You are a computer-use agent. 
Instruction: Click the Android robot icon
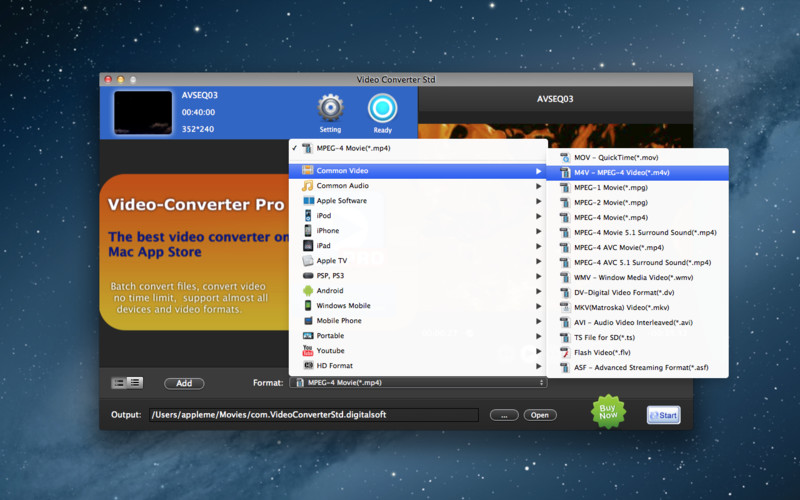[x=308, y=291]
